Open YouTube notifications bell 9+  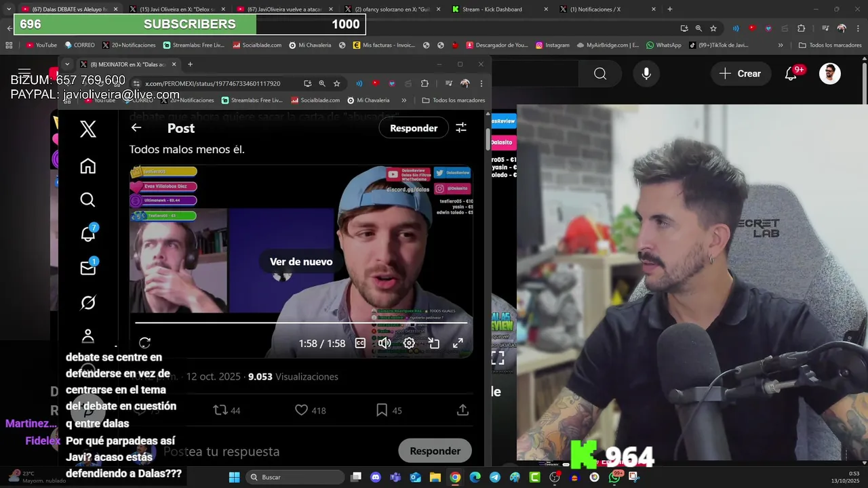(792, 73)
